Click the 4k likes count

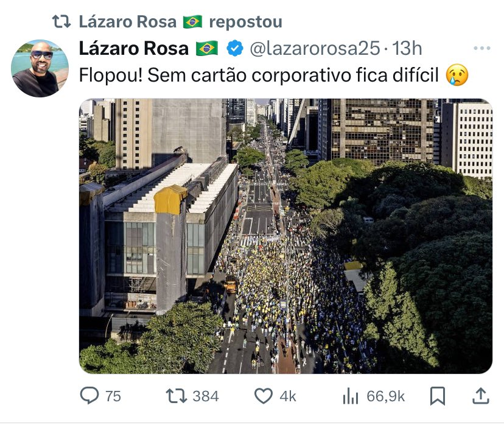pyautogui.click(x=288, y=396)
